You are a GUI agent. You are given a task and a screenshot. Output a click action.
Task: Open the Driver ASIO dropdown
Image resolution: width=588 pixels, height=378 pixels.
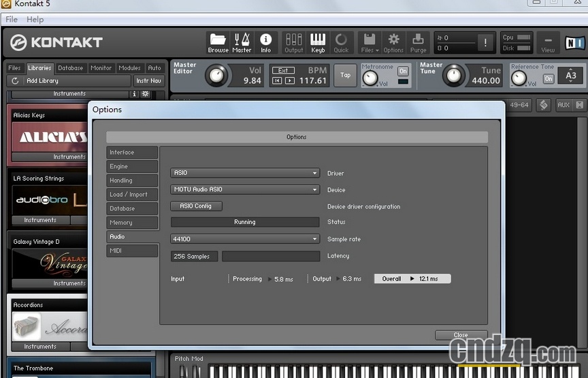point(245,173)
